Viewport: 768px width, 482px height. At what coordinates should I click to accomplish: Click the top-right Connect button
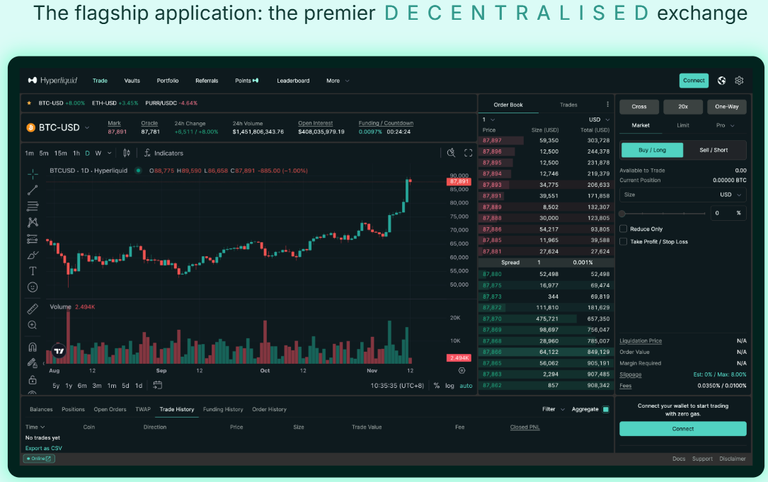(x=694, y=80)
